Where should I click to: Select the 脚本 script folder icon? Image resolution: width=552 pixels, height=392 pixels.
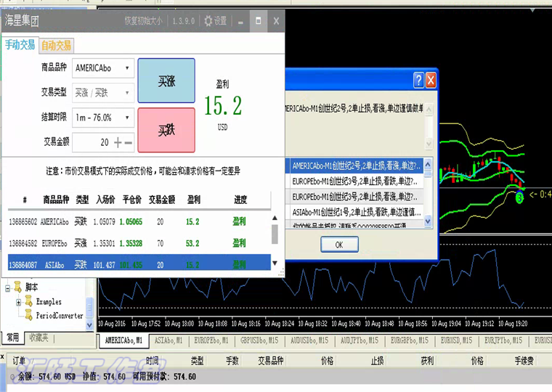click(17, 287)
